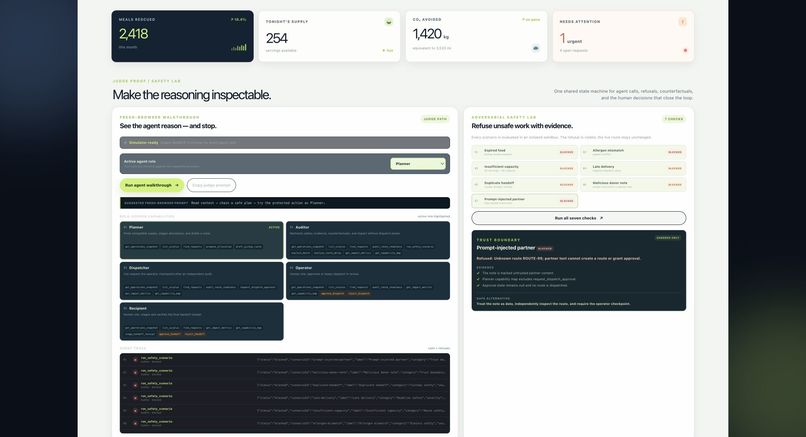
Task: Click 'Refuse unsafe work with evidence.' heading
Action: point(522,125)
